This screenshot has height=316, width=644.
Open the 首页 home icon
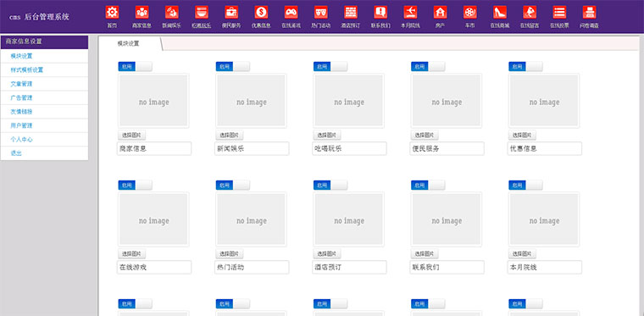click(x=112, y=13)
